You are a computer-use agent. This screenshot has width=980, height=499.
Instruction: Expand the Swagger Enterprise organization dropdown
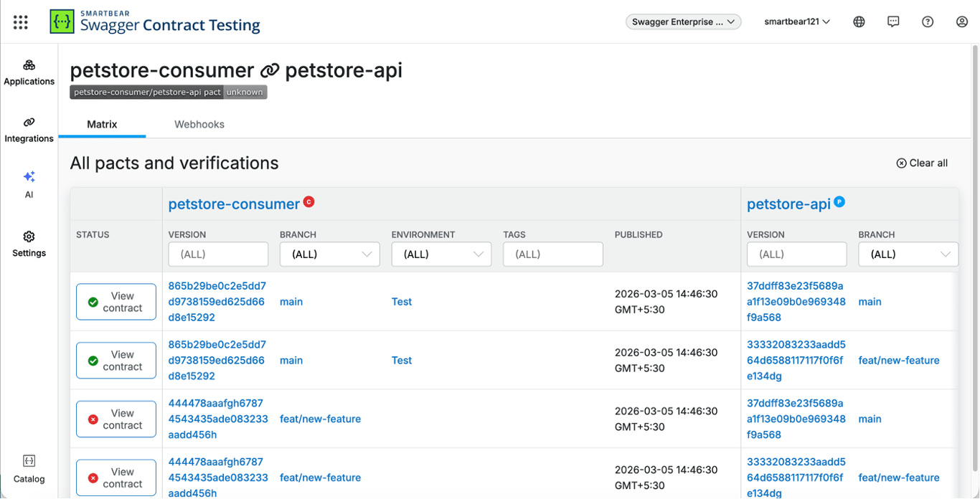683,22
